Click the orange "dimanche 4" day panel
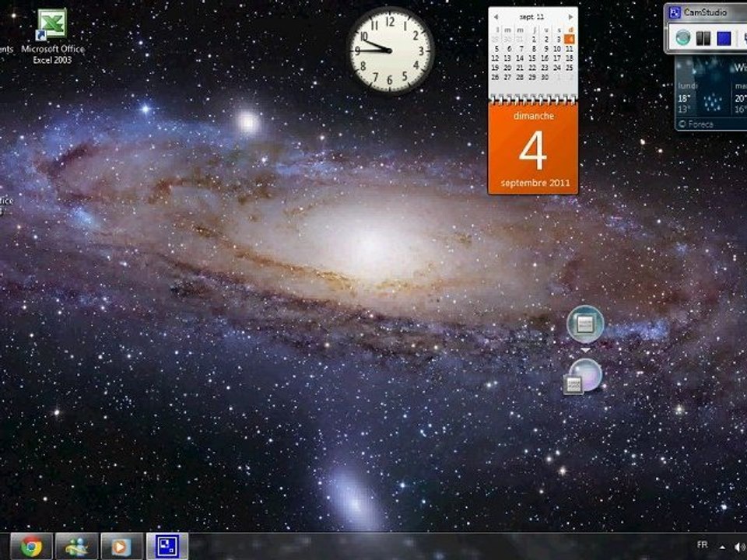Viewport: 747px width, 560px height. coord(533,149)
